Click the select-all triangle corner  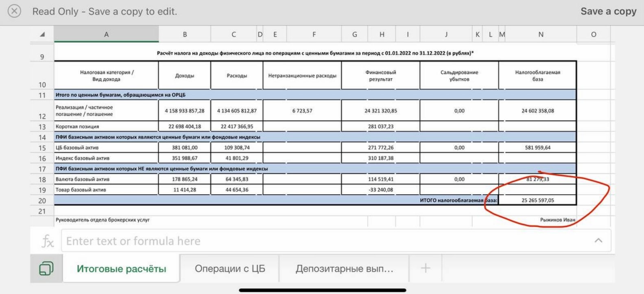[x=42, y=35]
